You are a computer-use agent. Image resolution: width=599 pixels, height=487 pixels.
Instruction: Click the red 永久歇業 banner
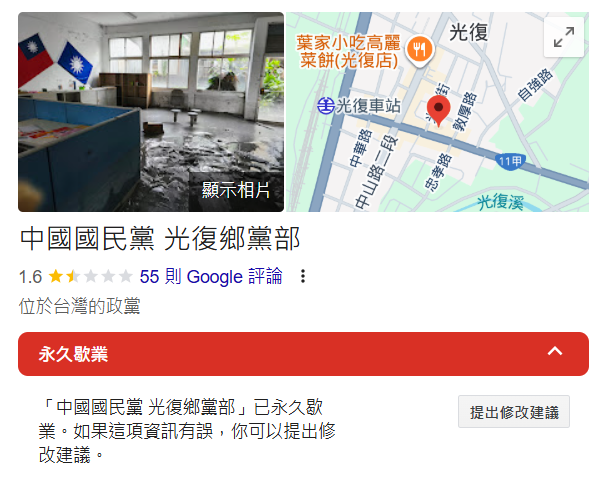click(303, 354)
